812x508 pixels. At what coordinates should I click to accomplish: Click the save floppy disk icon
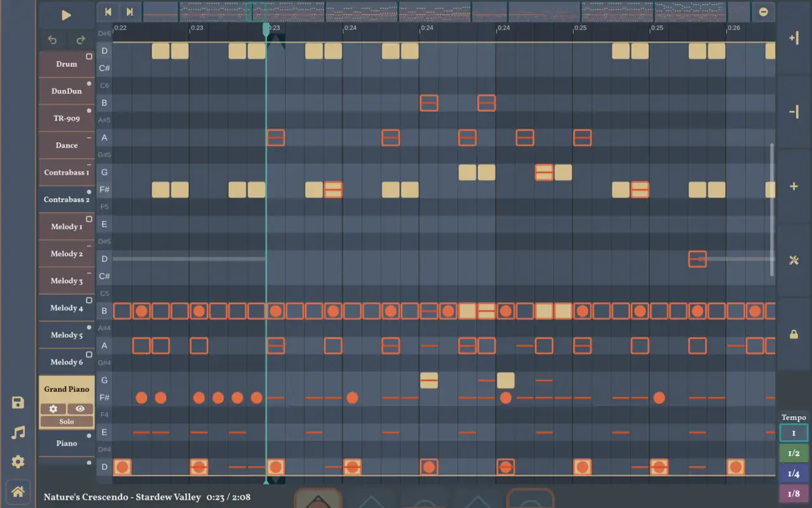tap(18, 403)
